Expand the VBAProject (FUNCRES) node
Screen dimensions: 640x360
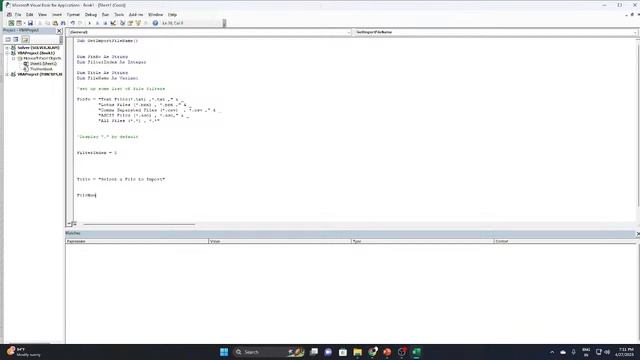[7, 74]
